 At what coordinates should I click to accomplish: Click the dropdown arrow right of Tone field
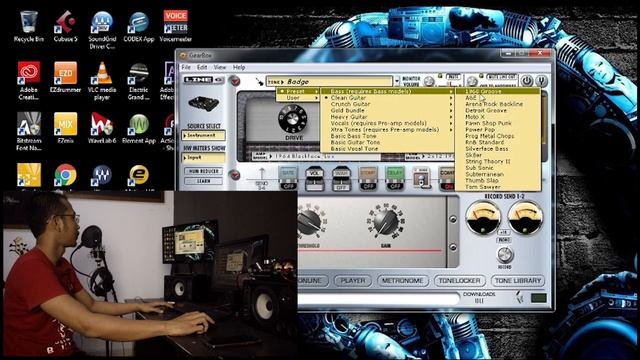point(397,81)
